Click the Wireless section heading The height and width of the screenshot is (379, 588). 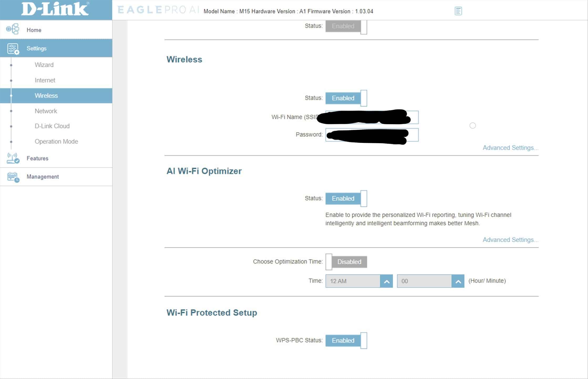pyautogui.click(x=184, y=59)
